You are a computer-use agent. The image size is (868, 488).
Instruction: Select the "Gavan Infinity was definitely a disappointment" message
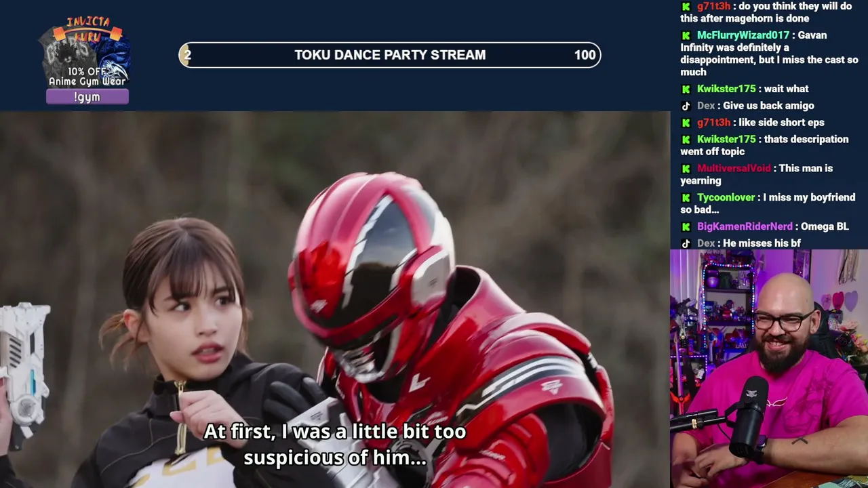pos(769,54)
